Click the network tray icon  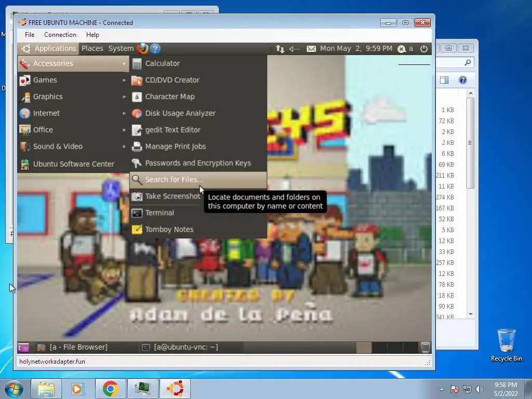467,389
